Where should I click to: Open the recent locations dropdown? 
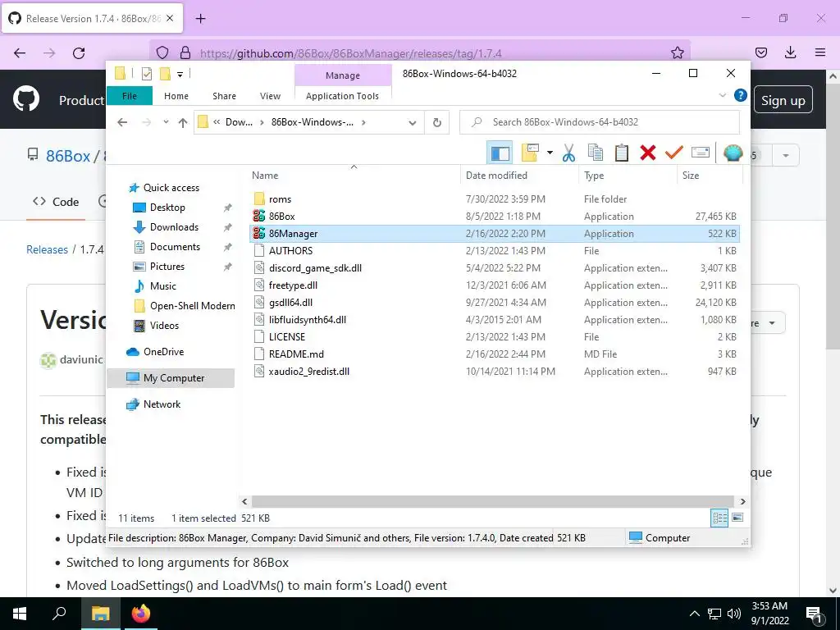166,123
